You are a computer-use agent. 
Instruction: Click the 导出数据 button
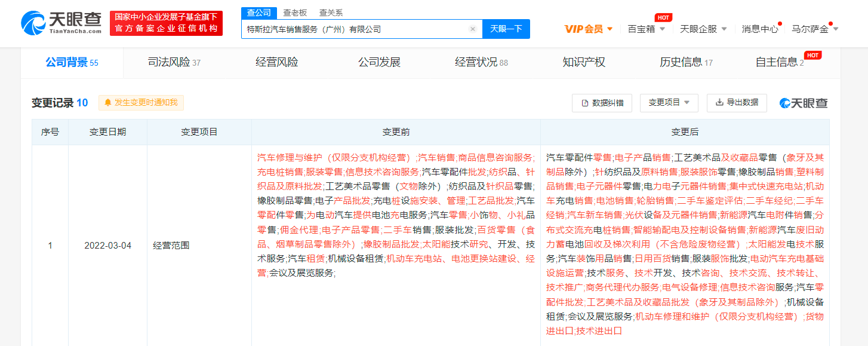point(737,102)
